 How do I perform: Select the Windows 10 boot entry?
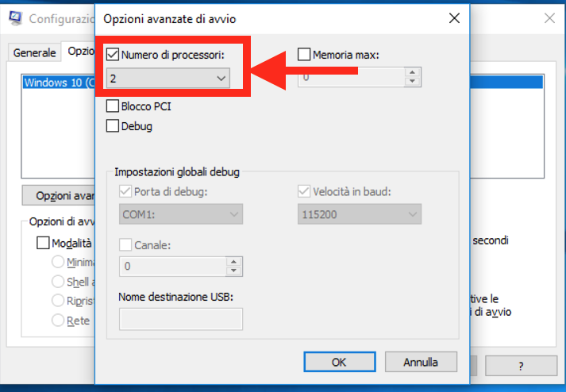click(59, 83)
